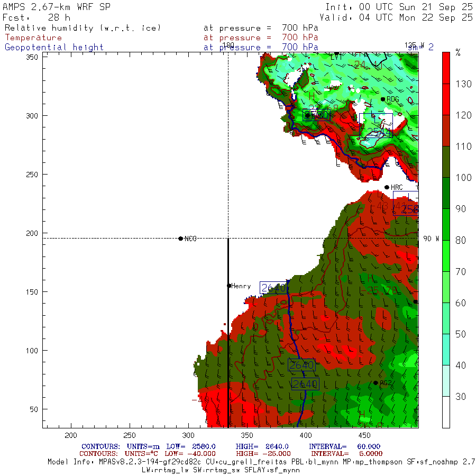Click the blue 'INTERVAL= 60.000' value
476x476 pixels.
pyautogui.click(x=344, y=446)
